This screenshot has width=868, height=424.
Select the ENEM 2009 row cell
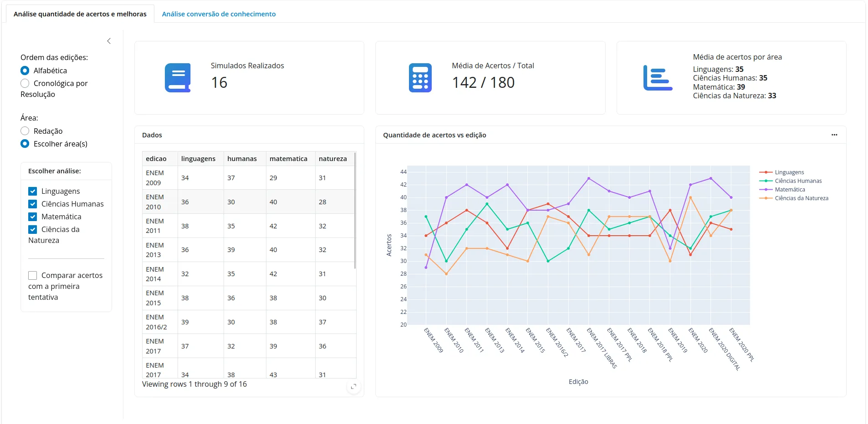click(x=160, y=178)
